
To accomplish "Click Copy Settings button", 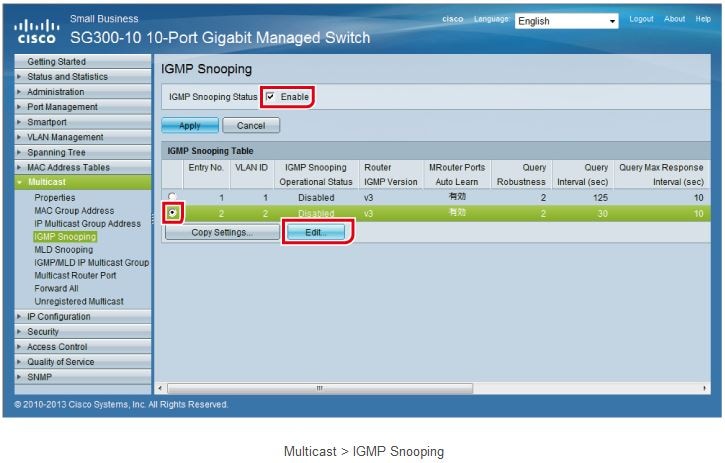I will (222, 232).
